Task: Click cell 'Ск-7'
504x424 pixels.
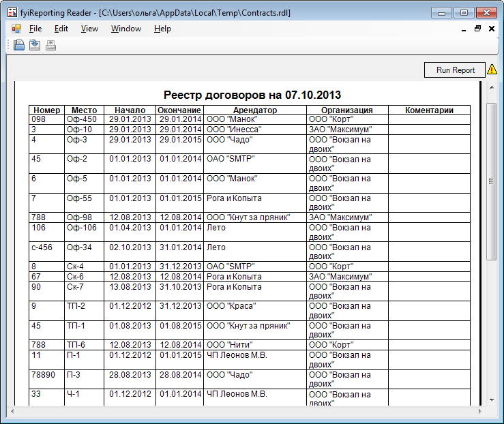Action: (84, 291)
